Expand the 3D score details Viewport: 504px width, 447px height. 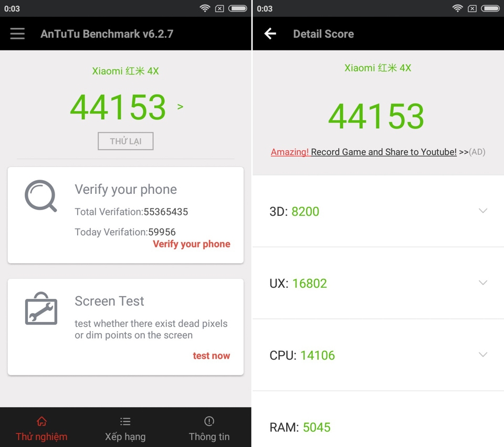click(483, 211)
